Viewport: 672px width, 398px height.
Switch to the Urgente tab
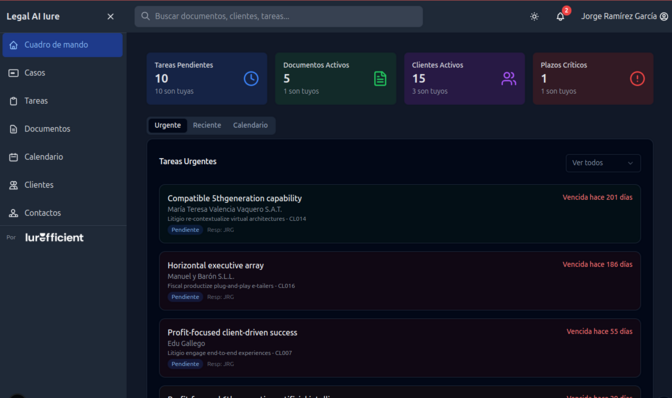pyautogui.click(x=168, y=125)
